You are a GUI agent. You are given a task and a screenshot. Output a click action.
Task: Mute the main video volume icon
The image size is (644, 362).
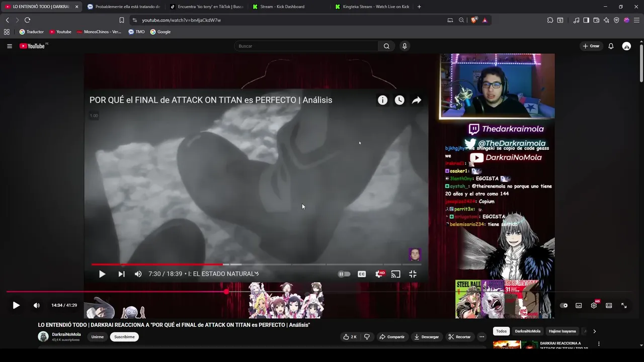pos(36,305)
